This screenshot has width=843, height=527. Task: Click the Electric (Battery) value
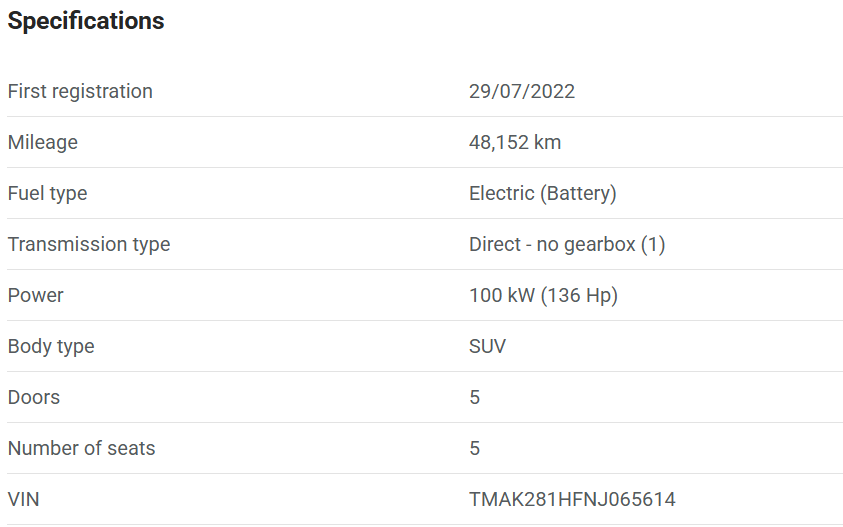[x=543, y=193]
